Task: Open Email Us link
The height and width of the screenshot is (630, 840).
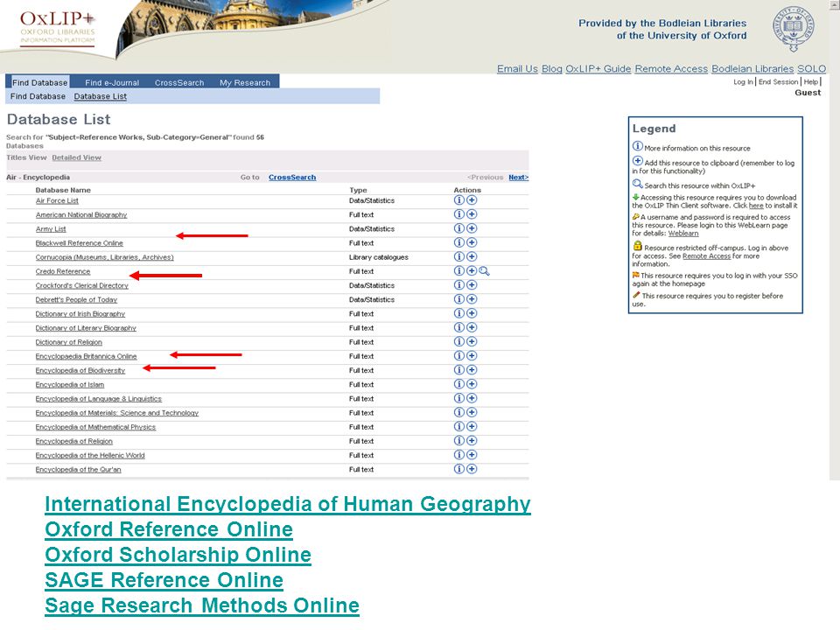Action: pos(517,68)
